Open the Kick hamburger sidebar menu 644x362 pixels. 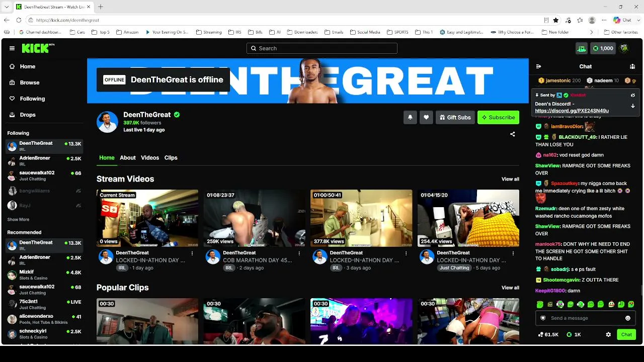(x=12, y=48)
